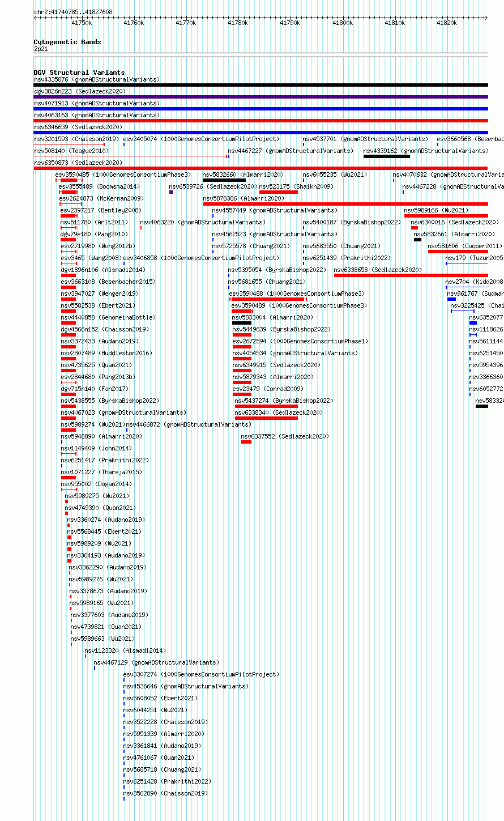Viewport: 504px width, 821px height.
Task: Select variant nsv1071227 (Thareja2015)
Action: tap(101, 472)
